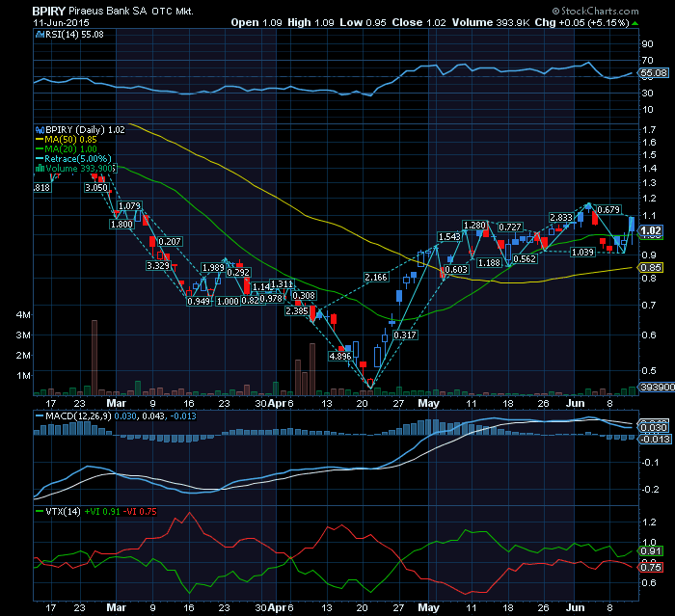Click the 1.543 retracement label
The width and height of the screenshot is (675, 616).
pyautogui.click(x=449, y=237)
